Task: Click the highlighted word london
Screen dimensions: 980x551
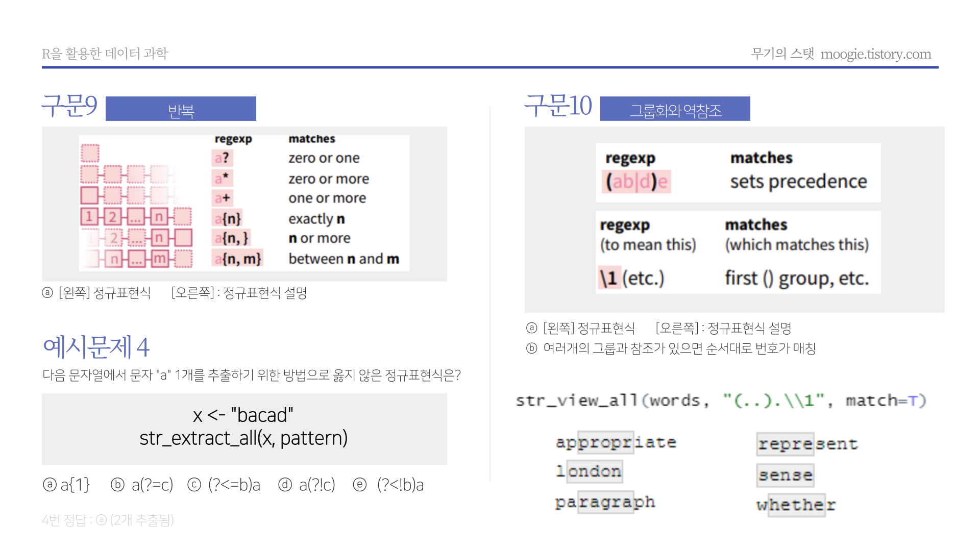Action: [589, 471]
